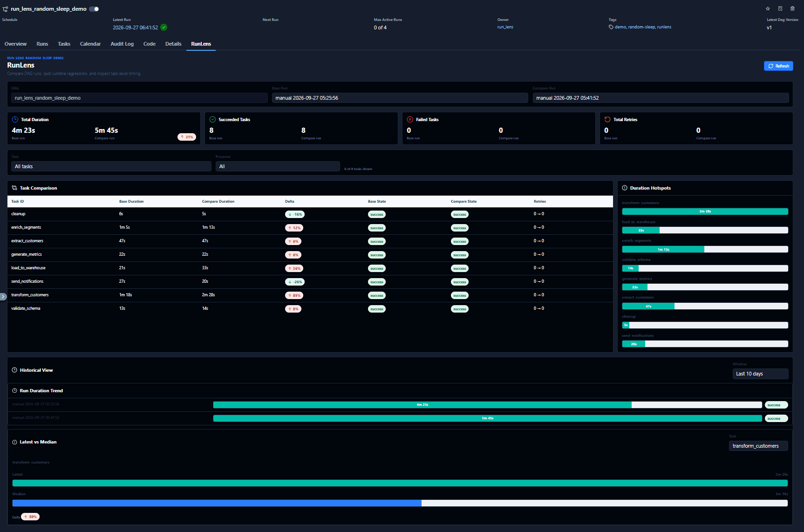Open the Calendar tab
Viewport: 804px width, 532px height.
[x=90, y=44]
